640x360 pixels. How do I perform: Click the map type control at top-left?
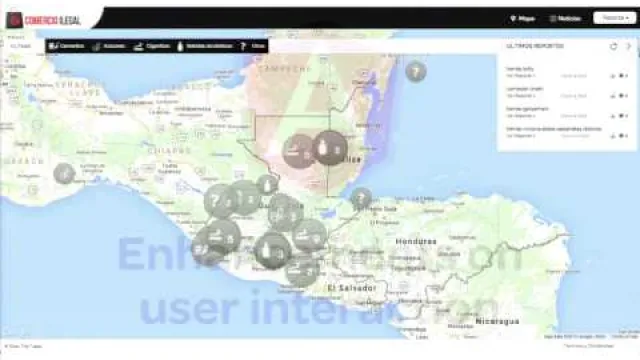click(20, 46)
